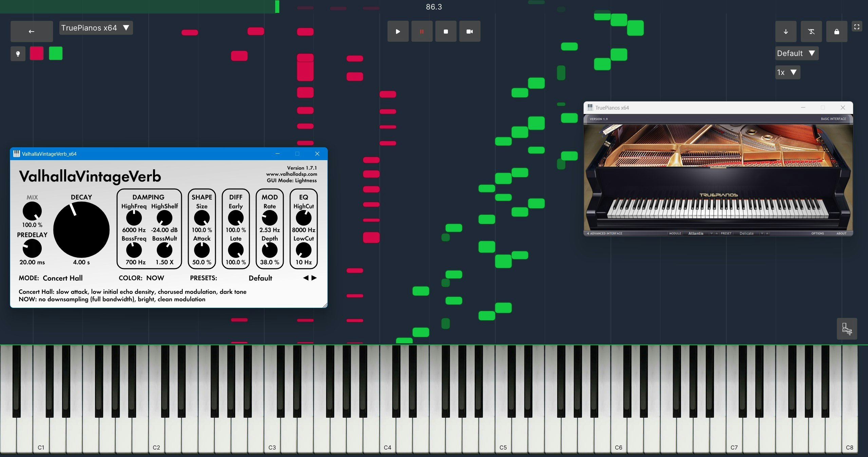The height and width of the screenshot is (457, 868).
Task: Click the DIFF Late knob
Action: coord(236,250)
